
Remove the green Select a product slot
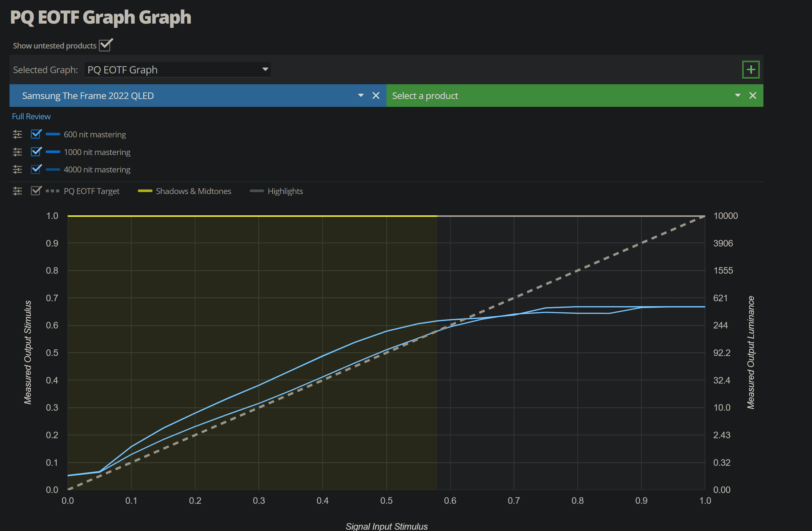[x=753, y=96]
